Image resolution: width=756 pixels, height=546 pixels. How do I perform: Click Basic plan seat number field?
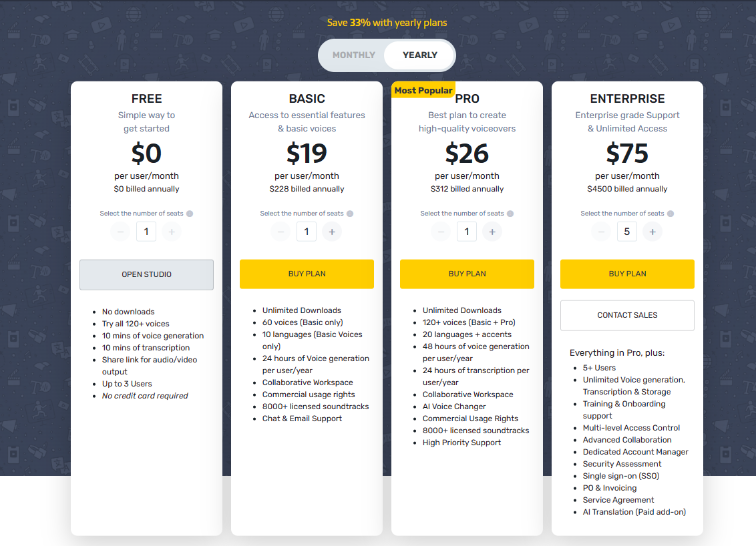(x=307, y=232)
